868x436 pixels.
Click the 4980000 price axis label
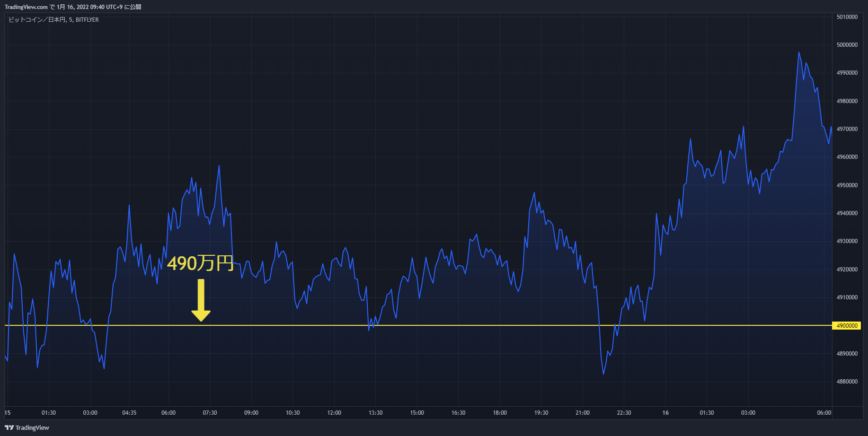pyautogui.click(x=847, y=101)
